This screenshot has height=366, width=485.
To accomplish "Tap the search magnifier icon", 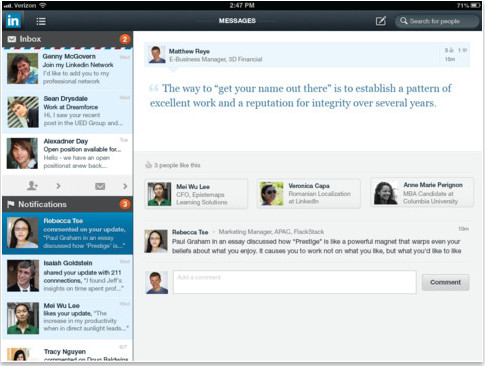I will coord(403,21).
